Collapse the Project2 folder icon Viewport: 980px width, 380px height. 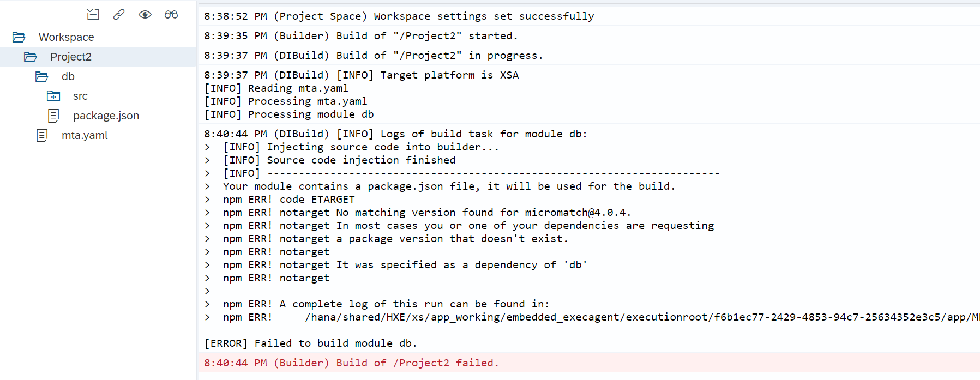31,57
